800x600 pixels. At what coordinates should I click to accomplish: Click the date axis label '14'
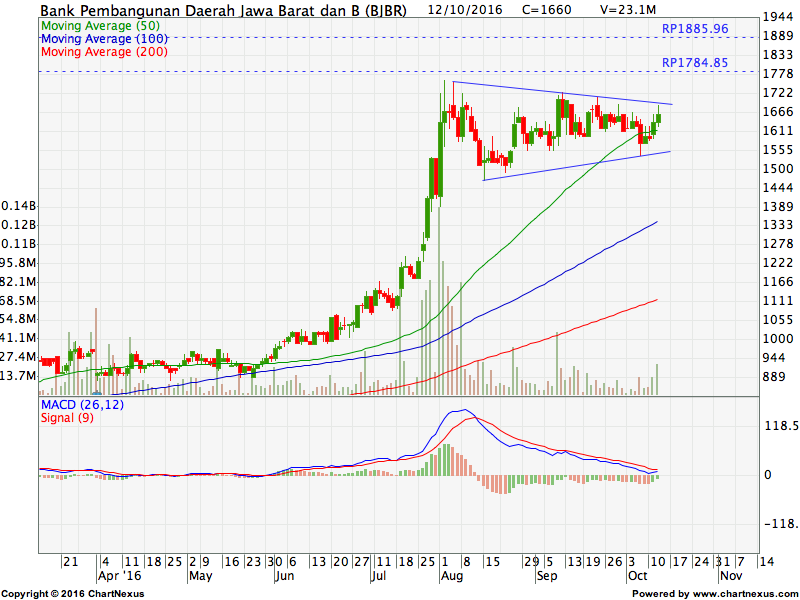click(x=766, y=562)
